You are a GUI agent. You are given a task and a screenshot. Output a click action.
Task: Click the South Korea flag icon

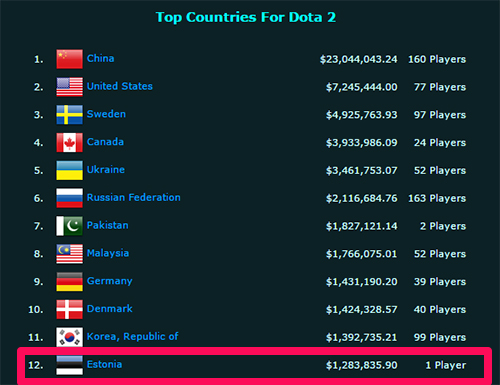click(x=69, y=337)
